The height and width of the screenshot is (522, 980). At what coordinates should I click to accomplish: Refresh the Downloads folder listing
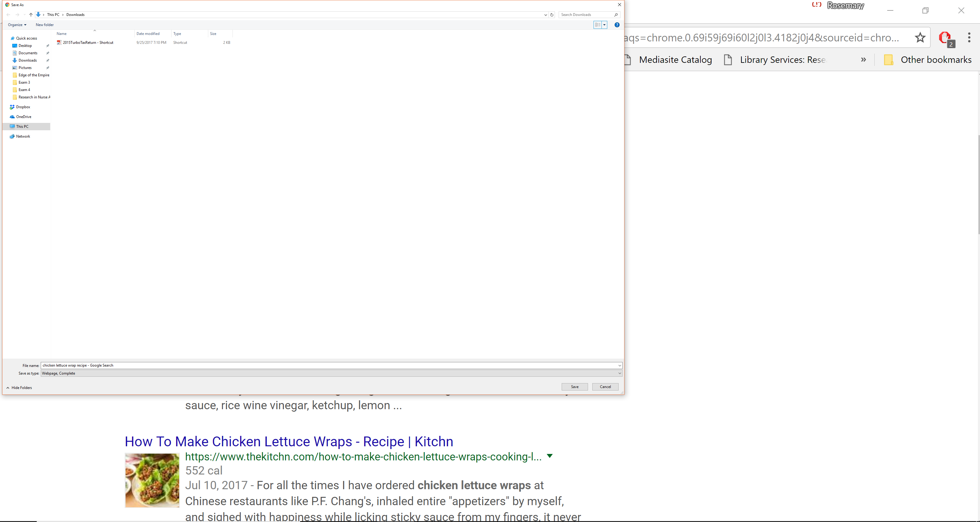(x=552, y=15)
